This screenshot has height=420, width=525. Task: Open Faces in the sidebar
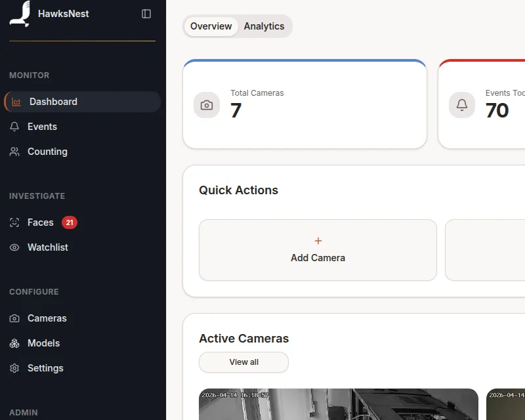(x=83, y=222)
